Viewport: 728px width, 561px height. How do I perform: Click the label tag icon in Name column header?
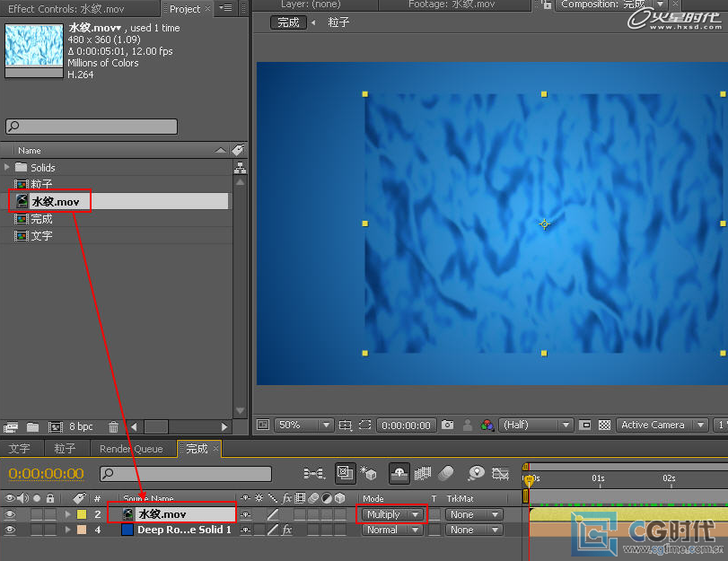point(238,150)
